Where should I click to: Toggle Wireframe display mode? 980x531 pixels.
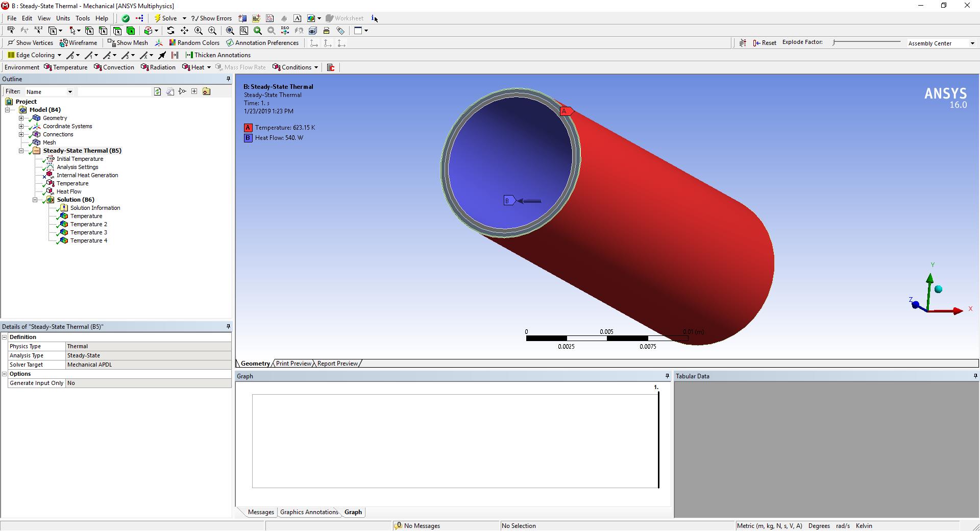tap(79, 43)
